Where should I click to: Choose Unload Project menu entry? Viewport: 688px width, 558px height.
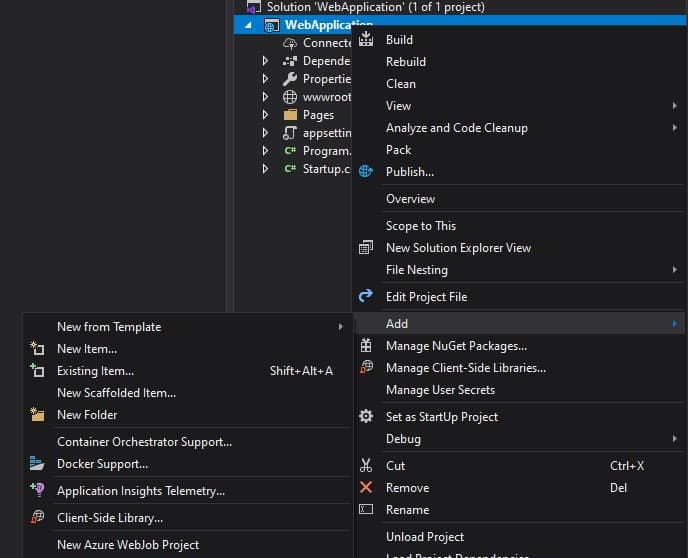click(x=425, y=537)
